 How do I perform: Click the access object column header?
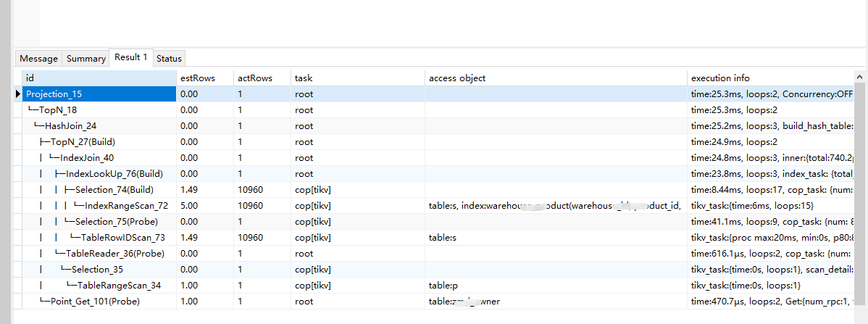click(x=556, y=78)
